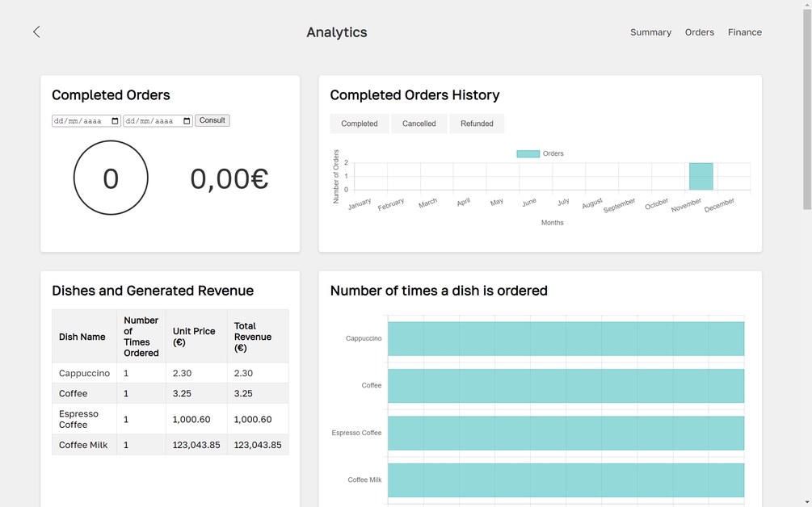Switch to the Refunded history tab

477,124
